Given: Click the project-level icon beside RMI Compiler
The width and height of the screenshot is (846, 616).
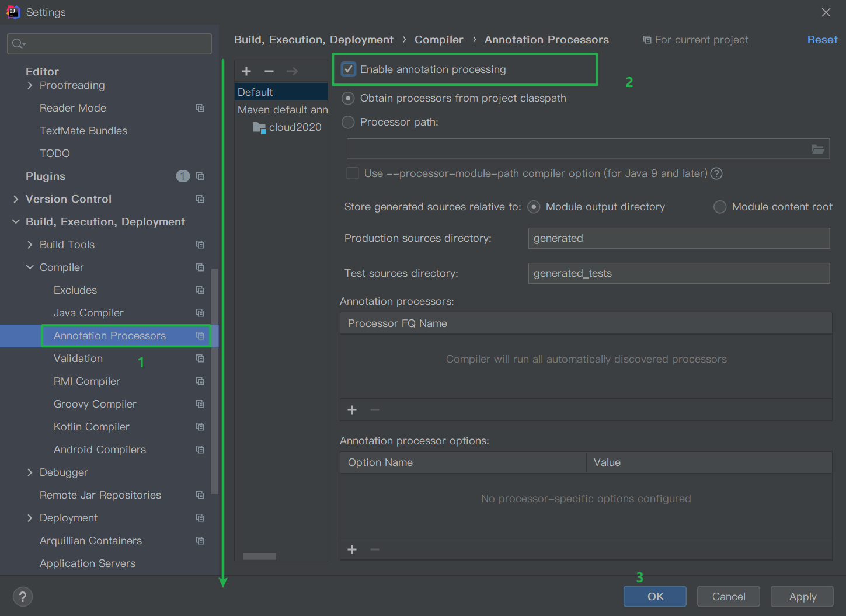Looking at the screenshot, I should pos(200,381).
